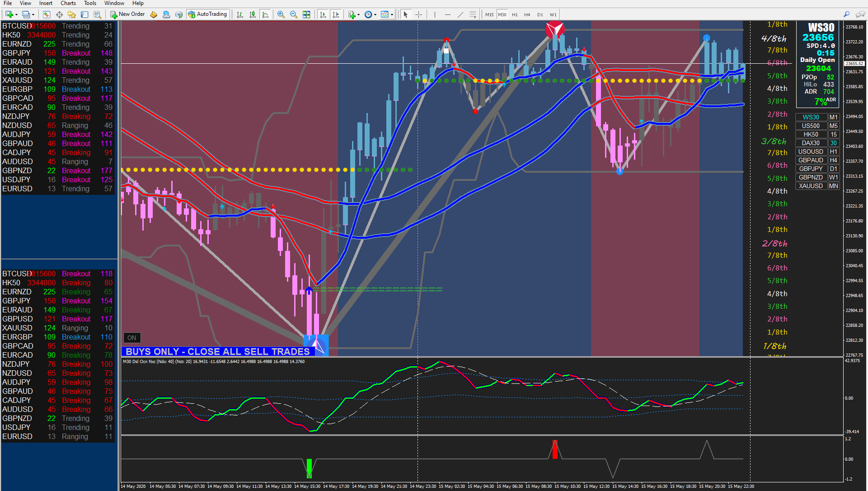The width and height of the screenshot is (868, 491).
Task: Expand the templates dropdown arrow
Action: [392, 14]
